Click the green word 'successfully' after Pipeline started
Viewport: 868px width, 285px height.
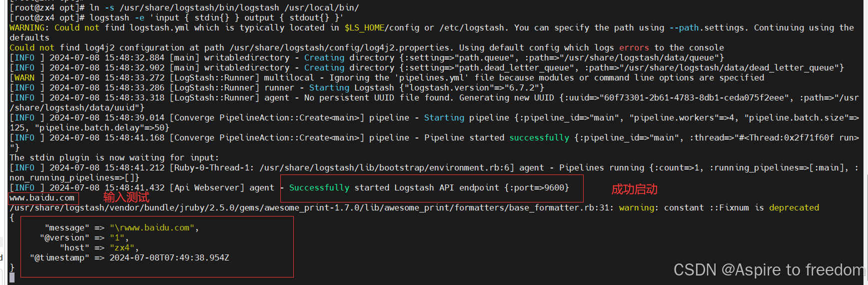pyautogui.click(x=539, y=137)
